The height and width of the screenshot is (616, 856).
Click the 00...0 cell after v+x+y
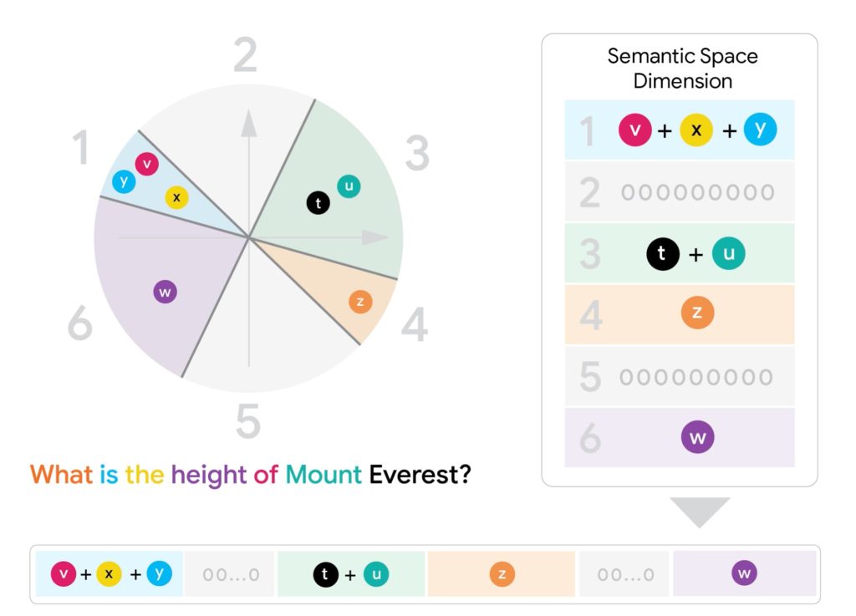[x=230, y=574]
